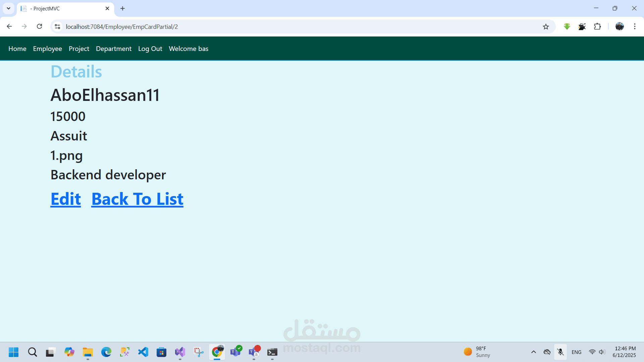The width and height of the screenshot is (644, 362).
Task: Click Log Out in navbar
Action: point(150,49)
